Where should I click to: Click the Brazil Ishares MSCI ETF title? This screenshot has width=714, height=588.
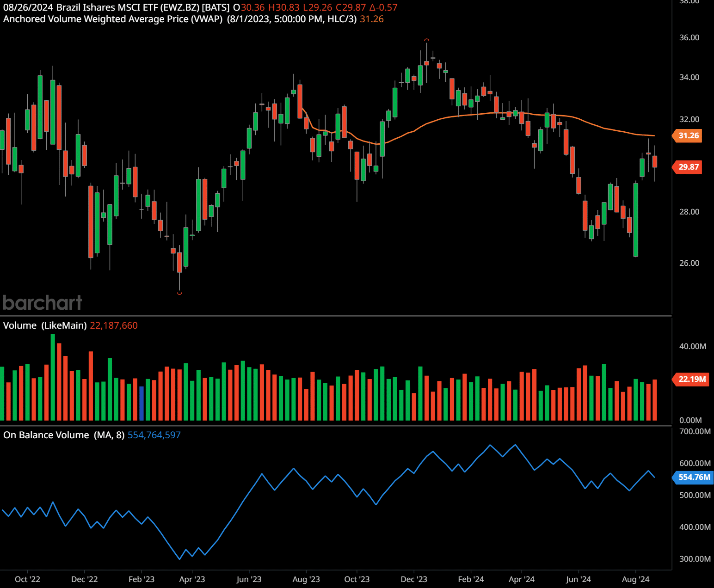(x=143, y=7)
